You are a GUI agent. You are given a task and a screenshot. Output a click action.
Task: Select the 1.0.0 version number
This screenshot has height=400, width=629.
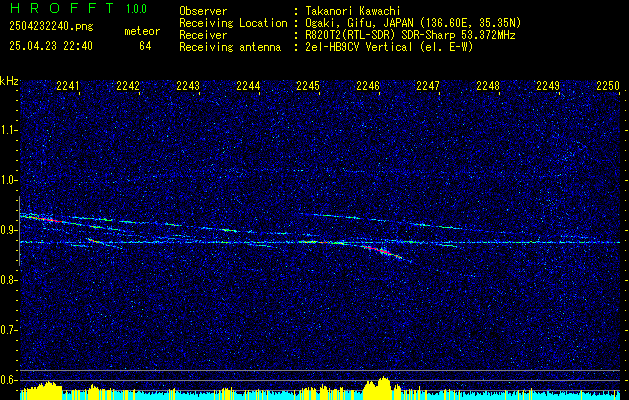(136, 9)
